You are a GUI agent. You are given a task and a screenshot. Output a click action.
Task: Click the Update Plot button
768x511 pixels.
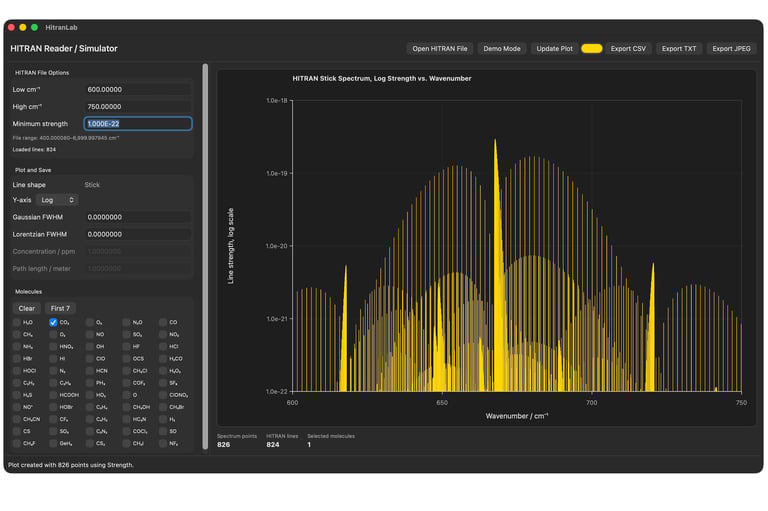click(554, 49)
